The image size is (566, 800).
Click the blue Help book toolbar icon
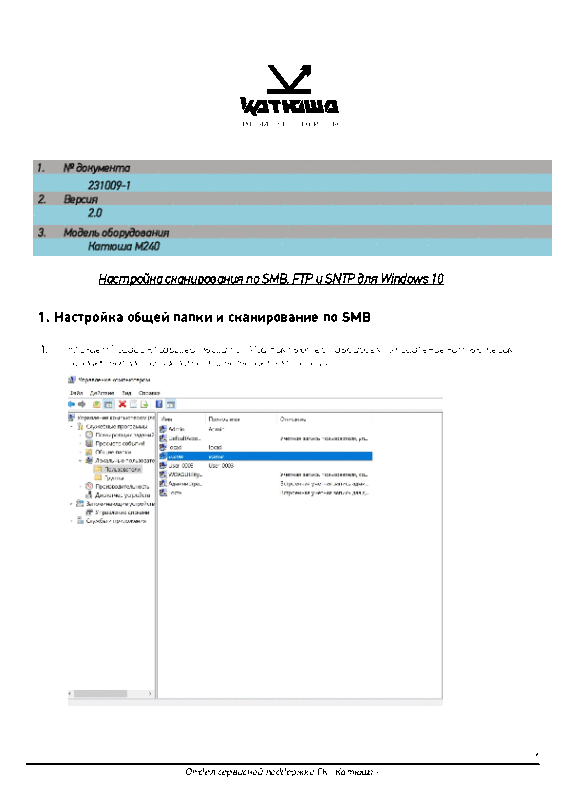(x=159, y=404)
